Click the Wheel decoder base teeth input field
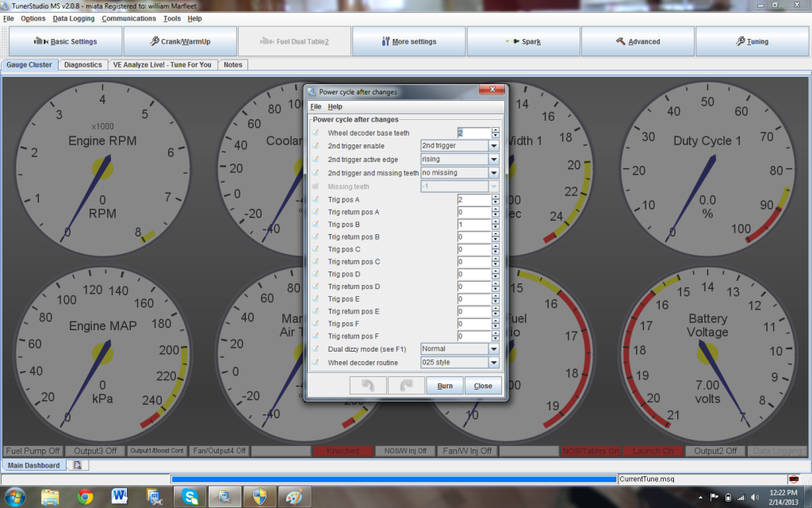Viewport: 812px width, 508px height. (x=474, y=133)
